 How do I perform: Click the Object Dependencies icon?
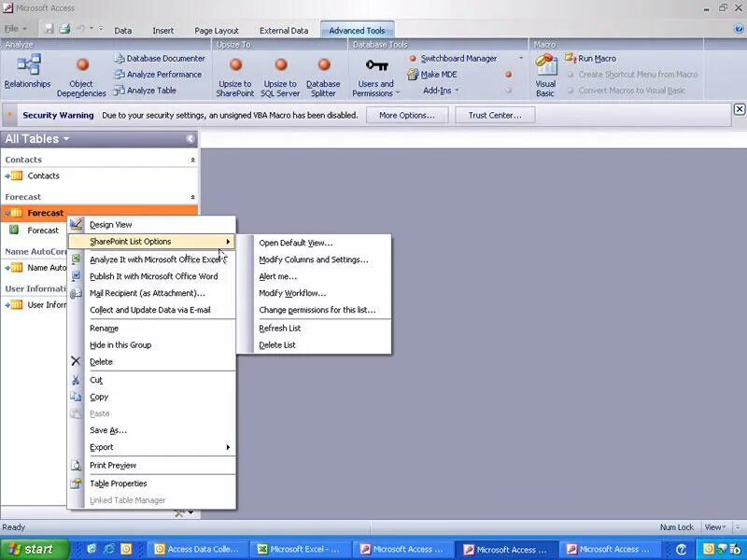[x=82, y=64]
